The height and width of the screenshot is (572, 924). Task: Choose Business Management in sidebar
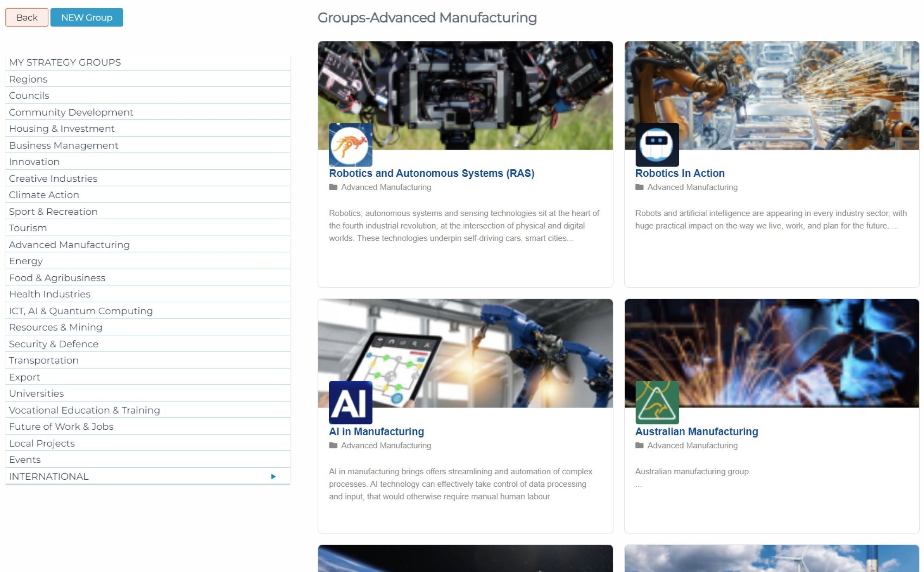(148, 145)
